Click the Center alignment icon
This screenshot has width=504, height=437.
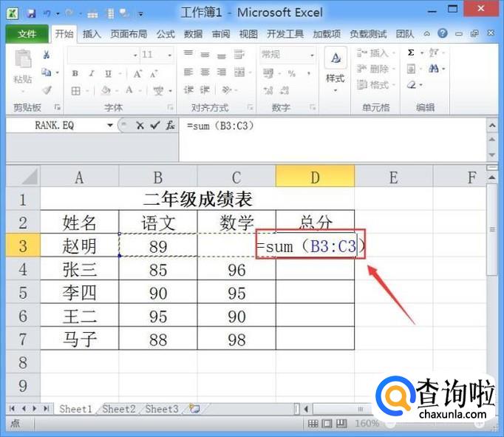pos(205,72)
